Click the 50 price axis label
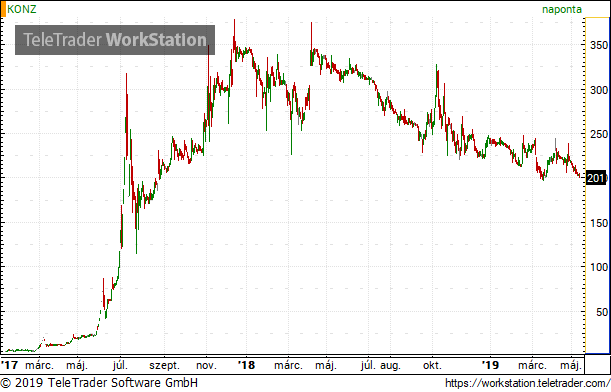 602,312
